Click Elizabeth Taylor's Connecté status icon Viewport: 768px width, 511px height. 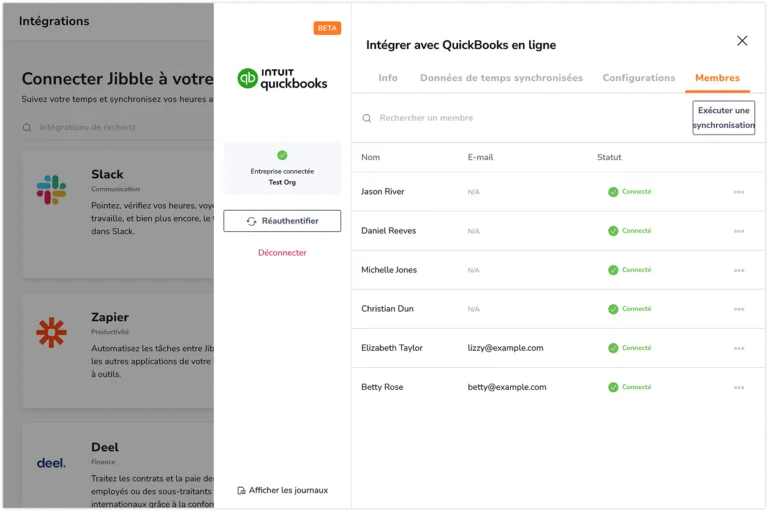[613, 348]
